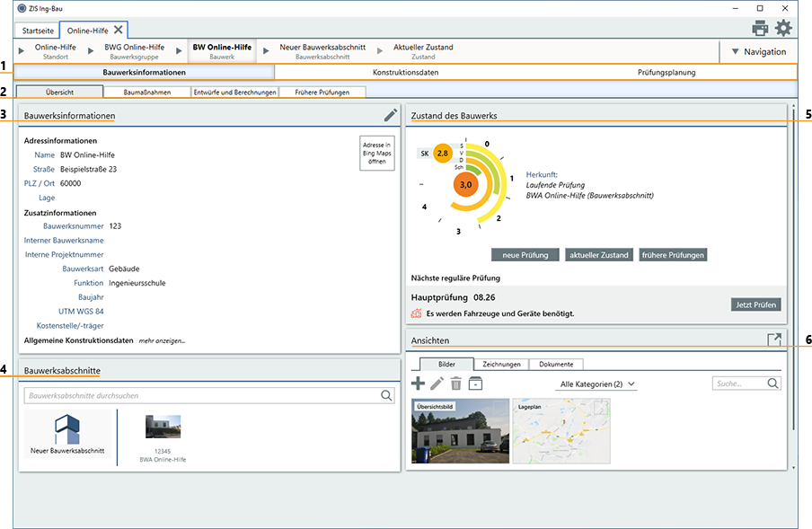The image size is (812, 529).
Task: Close the Online-Hilfe tab
Action: tap(119, 30)
